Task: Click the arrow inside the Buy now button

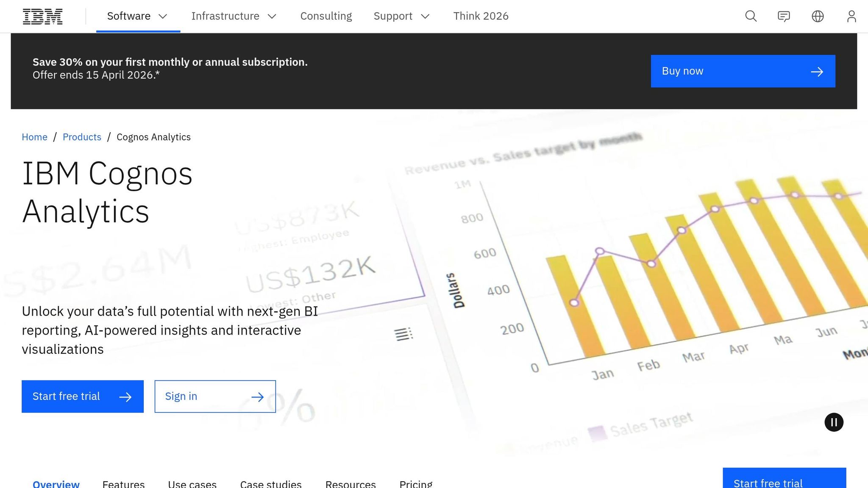Action: (x=817, y=71)
